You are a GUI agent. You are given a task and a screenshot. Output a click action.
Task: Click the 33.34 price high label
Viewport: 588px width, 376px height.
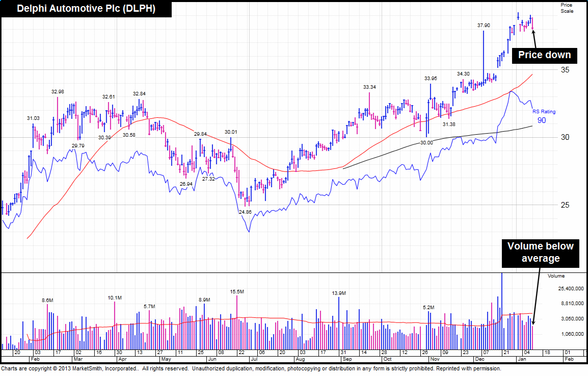click(369, 87)
